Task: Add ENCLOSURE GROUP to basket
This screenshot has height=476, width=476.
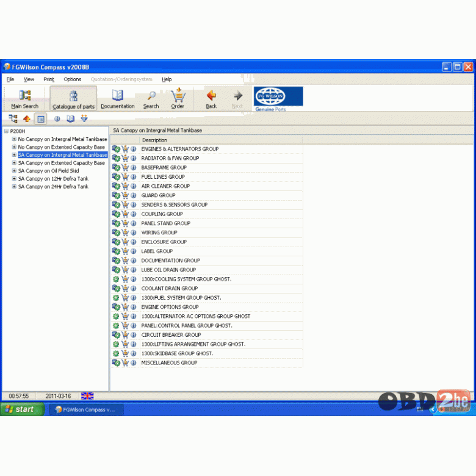Action: [x=125, y=242]
